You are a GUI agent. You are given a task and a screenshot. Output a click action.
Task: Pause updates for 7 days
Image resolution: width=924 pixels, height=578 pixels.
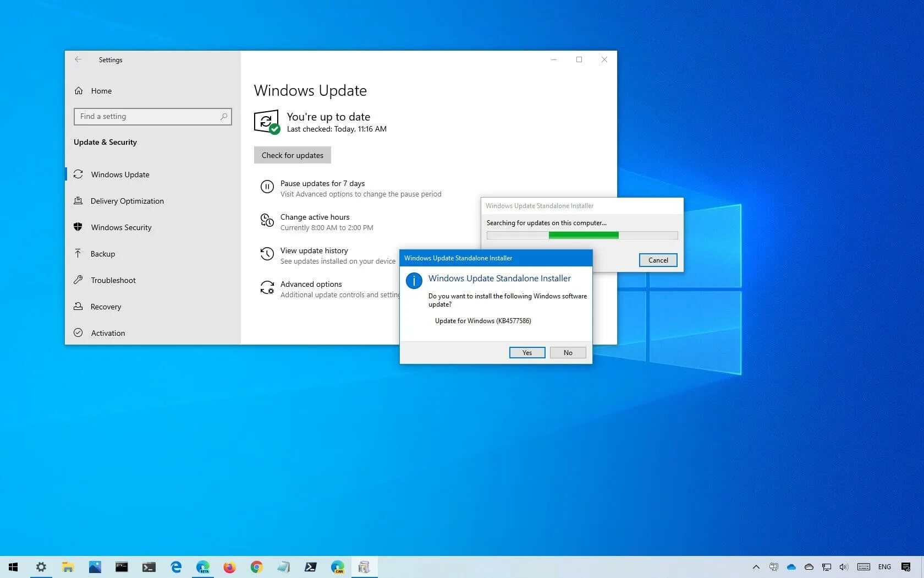click(x=322, y=183)
